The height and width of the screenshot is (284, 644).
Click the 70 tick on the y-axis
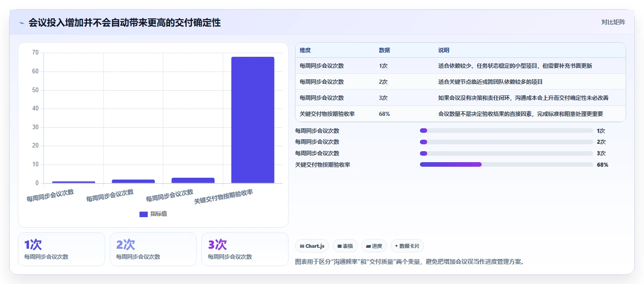[36, 53]
